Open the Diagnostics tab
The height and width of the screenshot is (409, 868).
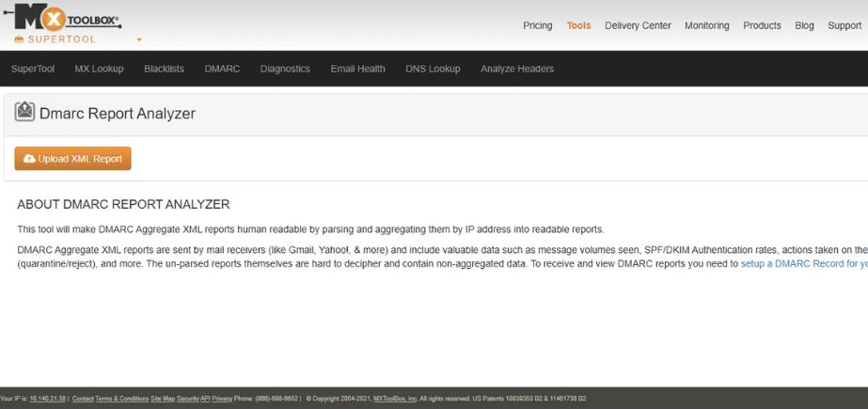(x=285, y=69)
